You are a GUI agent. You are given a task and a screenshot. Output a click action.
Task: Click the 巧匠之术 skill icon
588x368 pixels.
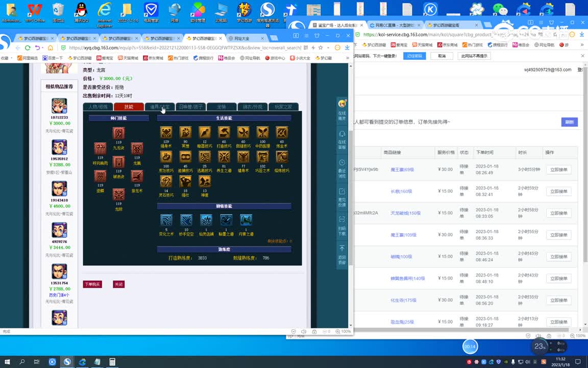click(x=262, y=157)
